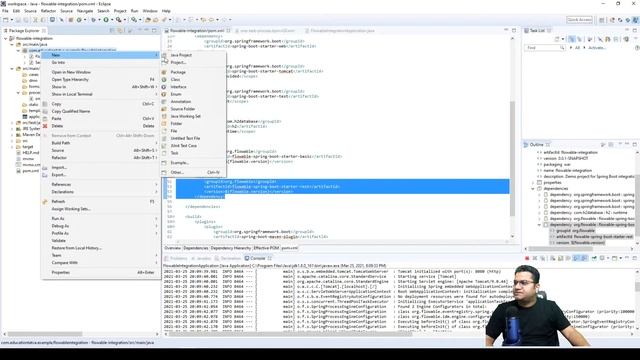Choose Untitled Text File entry
640x360 pixels.
[x=185, y=138]
